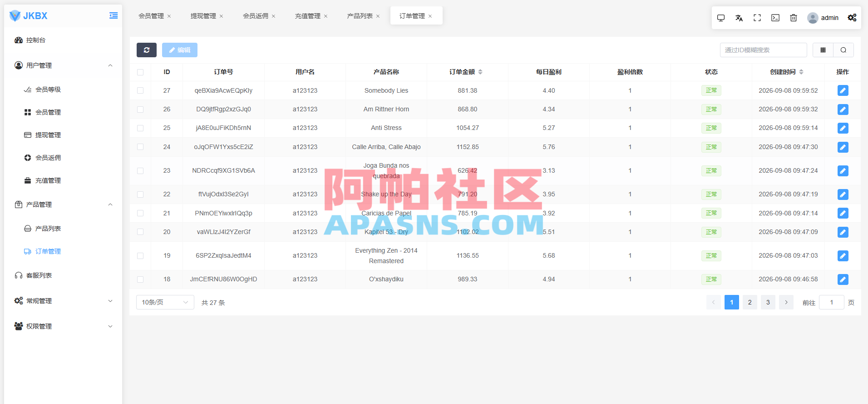
Task: Click the admin avatar icon
Action: [813, 18]
